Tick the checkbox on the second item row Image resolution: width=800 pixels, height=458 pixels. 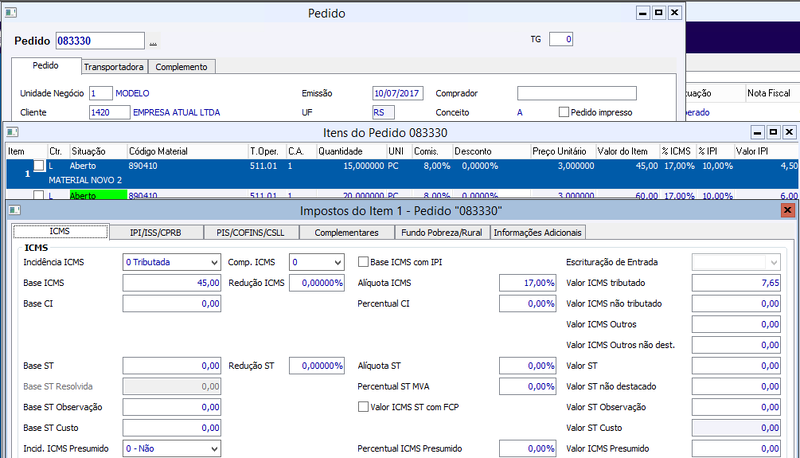(39, 194)
